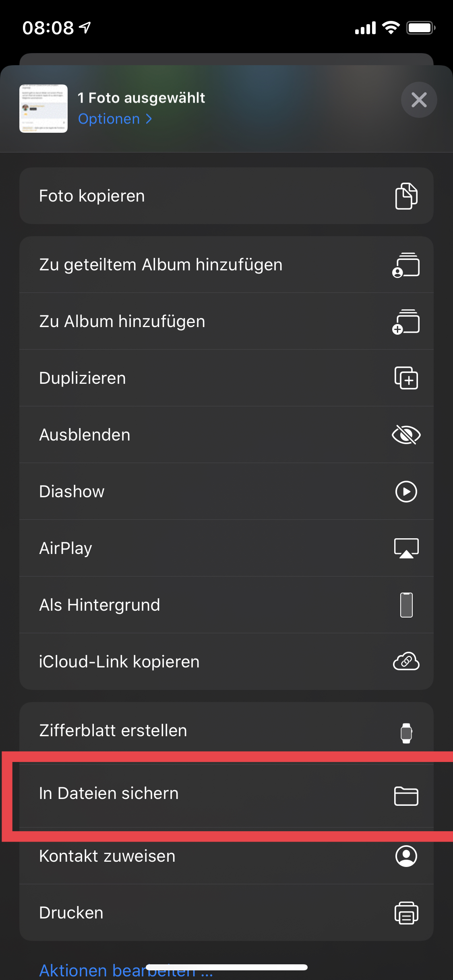Tap the Apple Watch face icon
453x980 pixels.
click(x=406, y=732)
